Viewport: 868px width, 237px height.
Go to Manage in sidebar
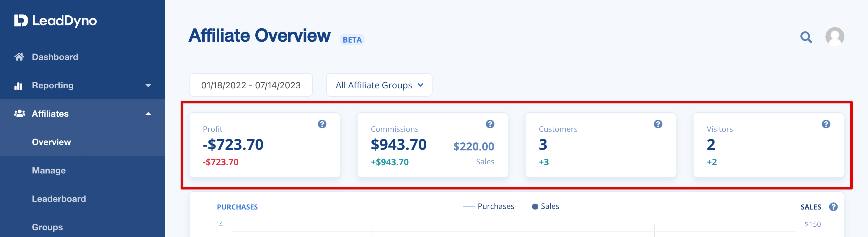(49, 170)
